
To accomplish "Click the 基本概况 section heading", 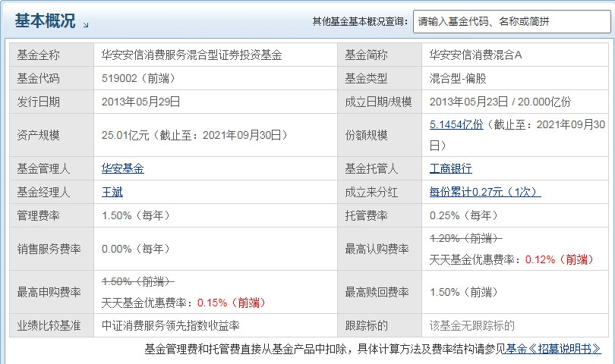I will (x=45, y=20).
